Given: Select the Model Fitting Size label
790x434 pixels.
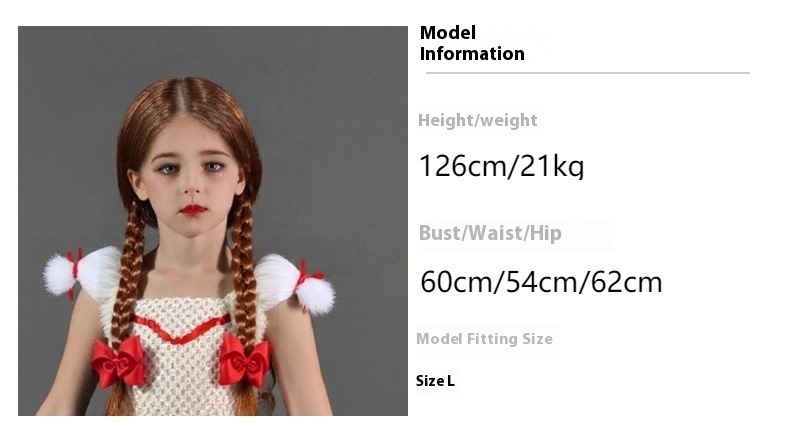Looking at the screenshot, I should (x=484, y=339).
